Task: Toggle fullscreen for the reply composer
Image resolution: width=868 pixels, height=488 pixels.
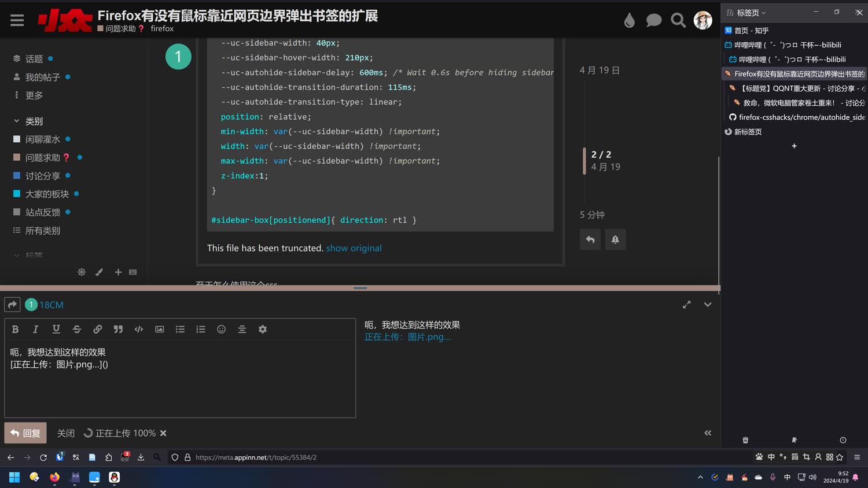Action: pyautogui.click(x=686, y=305)
